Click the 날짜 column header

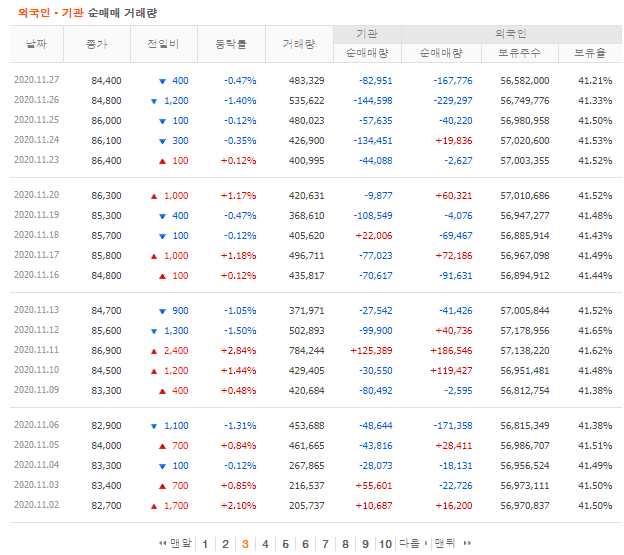click(x=36, y=44)
